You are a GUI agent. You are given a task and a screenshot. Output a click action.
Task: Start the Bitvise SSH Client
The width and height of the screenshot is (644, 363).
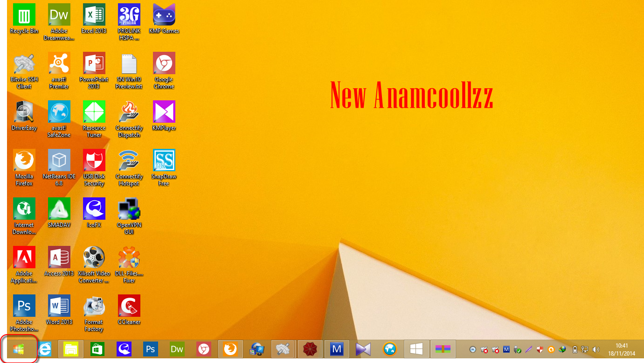point(24,64)
